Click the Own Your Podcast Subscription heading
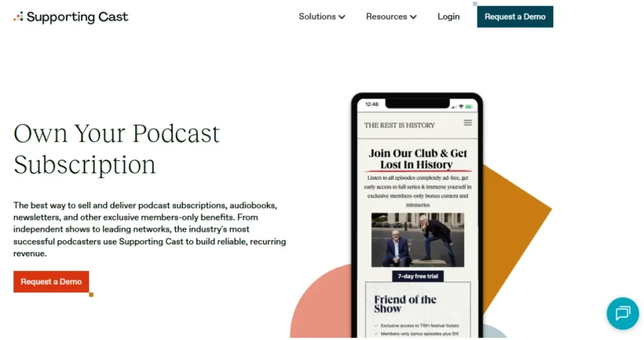 click(x=116, y=149)
